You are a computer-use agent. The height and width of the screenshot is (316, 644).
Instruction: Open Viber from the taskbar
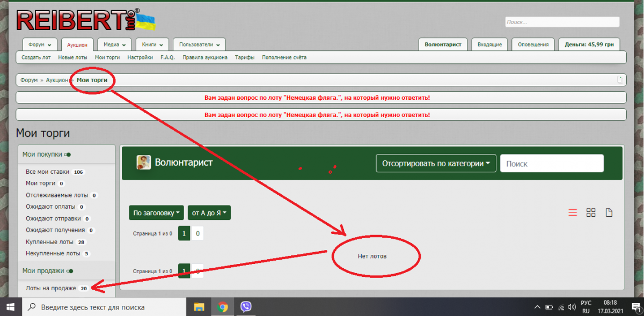[x=246, y=307]
